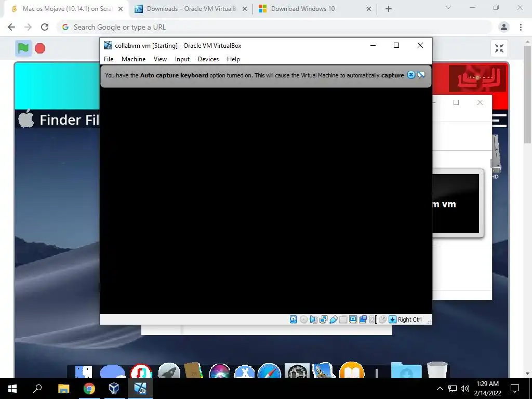Click the page vertical scrollbar
The height and width of the screenshot is (399, 532).
[527, 95]
